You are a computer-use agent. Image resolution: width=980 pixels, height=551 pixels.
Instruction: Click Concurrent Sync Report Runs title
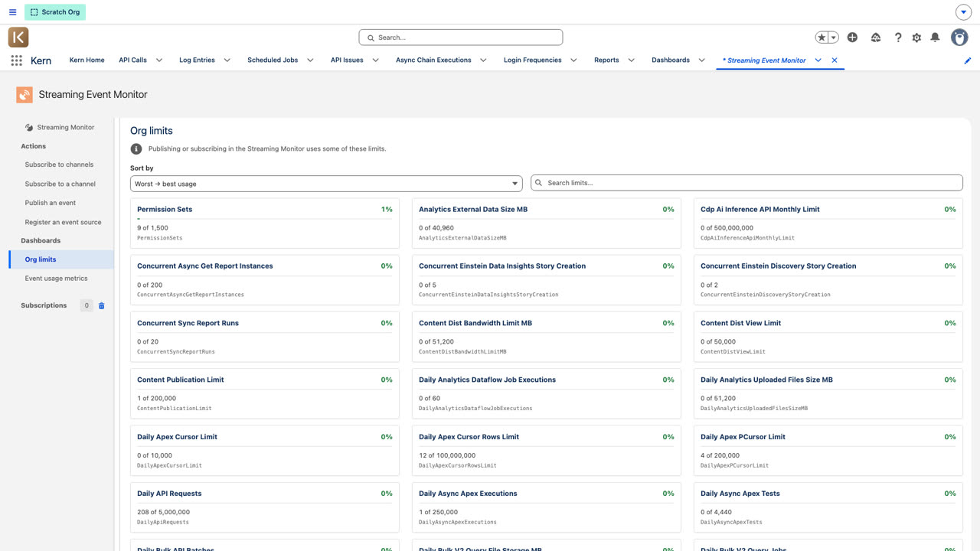pos(188,323)
